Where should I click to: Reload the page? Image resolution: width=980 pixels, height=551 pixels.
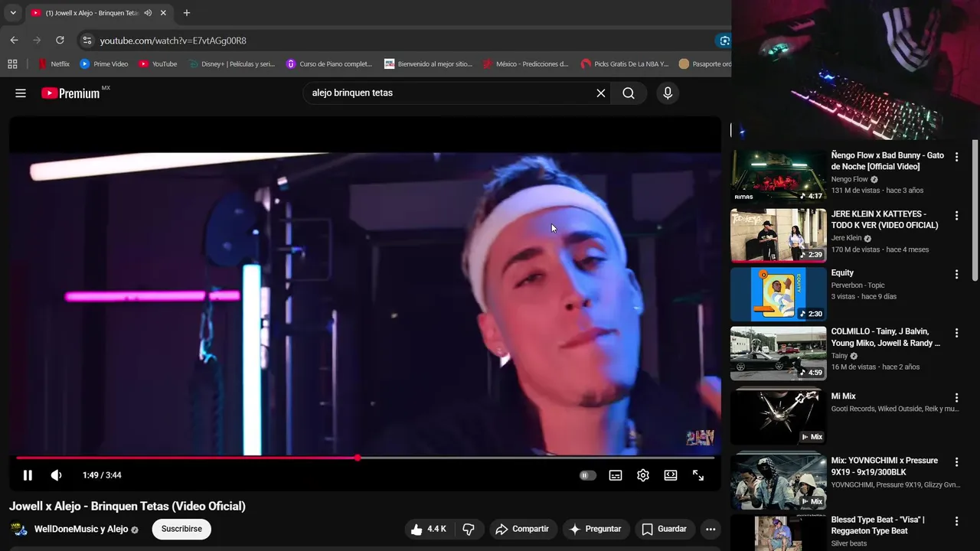(x=60, y=40)
